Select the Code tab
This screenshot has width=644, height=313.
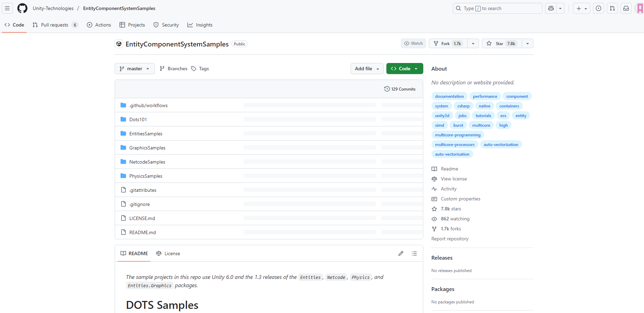(14, 25)
